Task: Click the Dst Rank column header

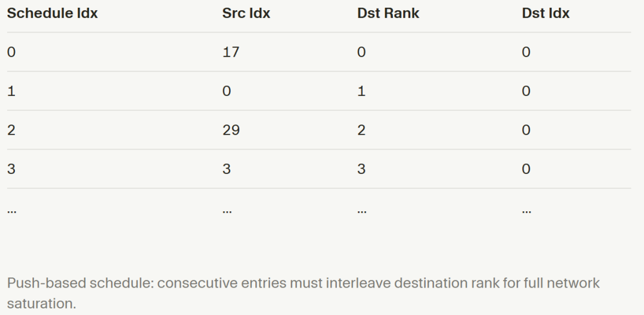Action: 388,13
